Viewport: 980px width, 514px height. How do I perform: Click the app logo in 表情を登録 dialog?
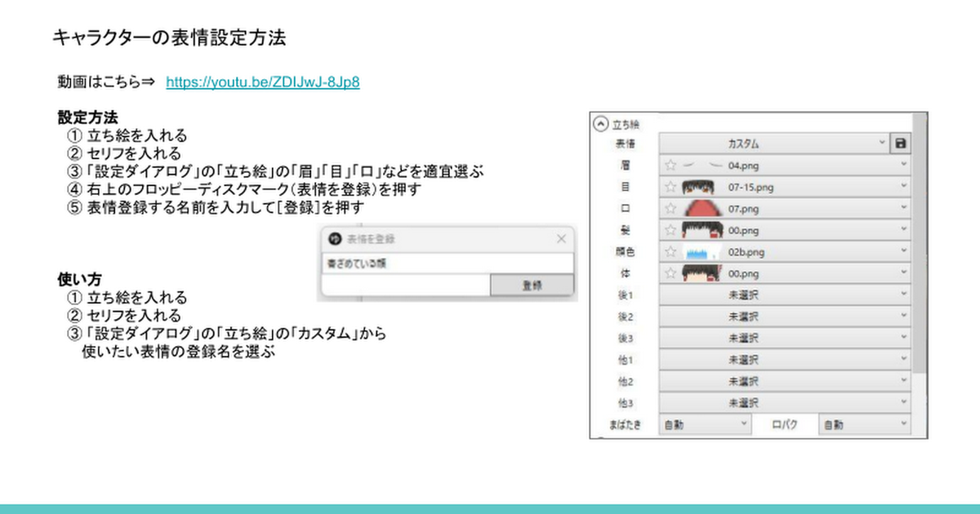point(333,239)
